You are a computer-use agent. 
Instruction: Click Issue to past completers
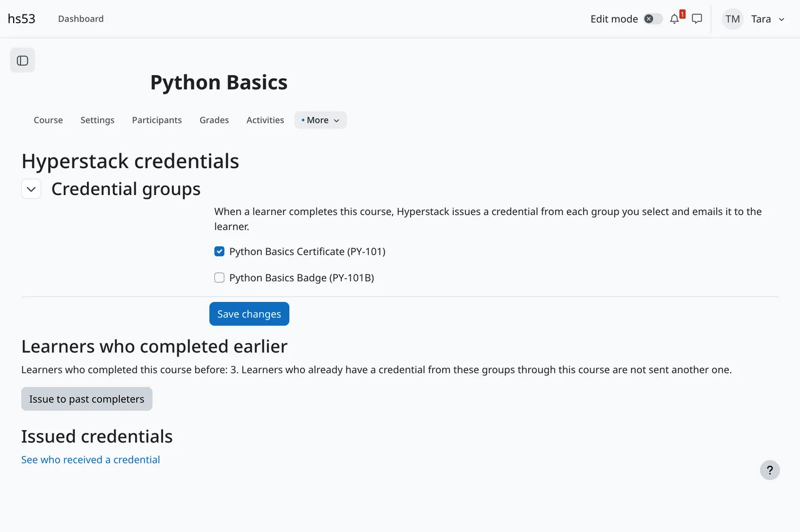[x=87, y=399]
